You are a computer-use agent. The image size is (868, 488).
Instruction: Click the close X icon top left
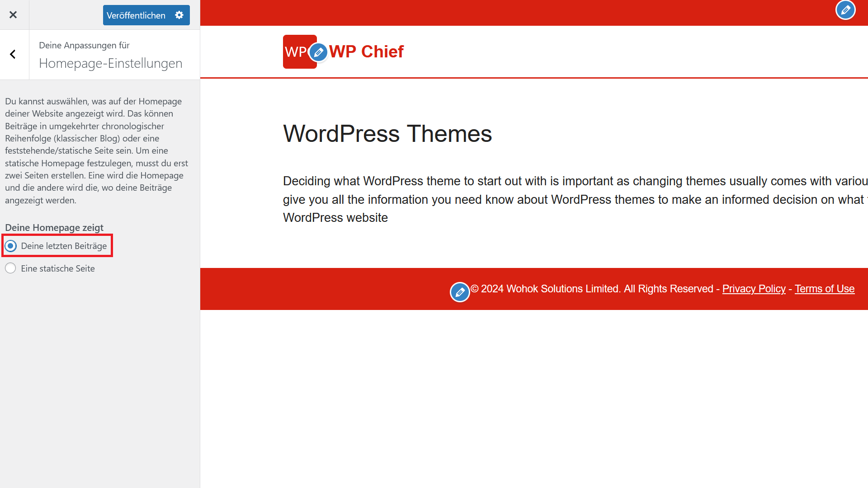(x=13, y=14)
